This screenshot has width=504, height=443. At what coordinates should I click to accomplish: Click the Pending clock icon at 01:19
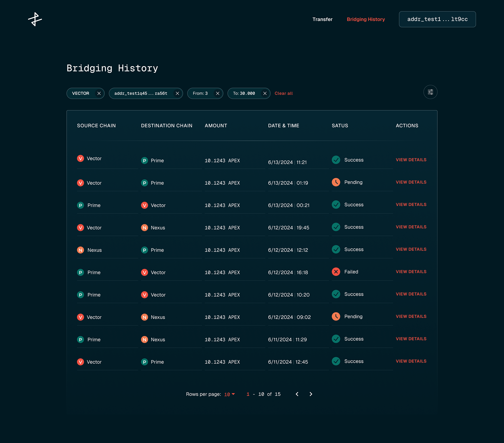click(x=336, y=182)
